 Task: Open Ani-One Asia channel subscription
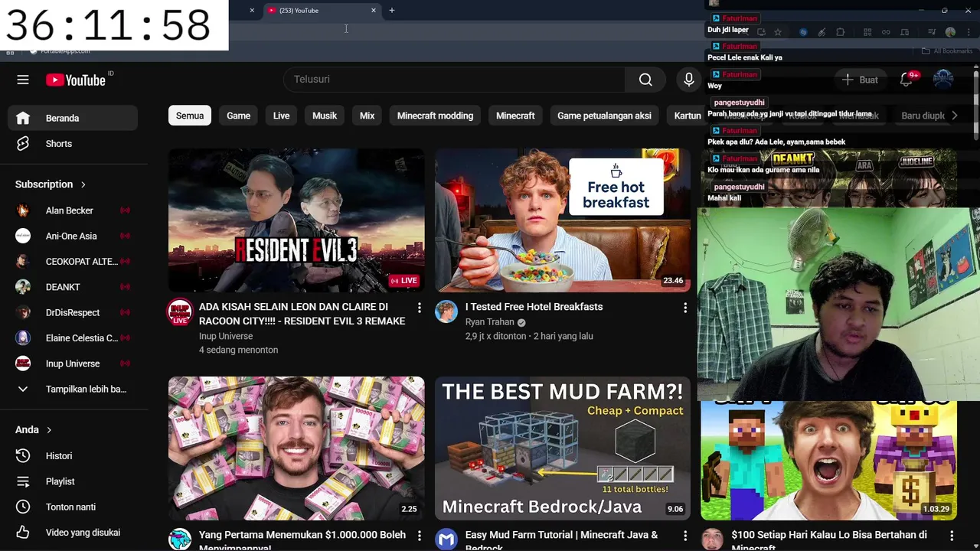click(73, 236)
